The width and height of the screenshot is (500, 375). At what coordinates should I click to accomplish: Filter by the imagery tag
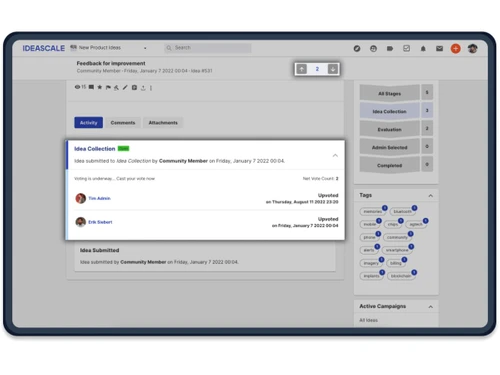coord(371,263)
